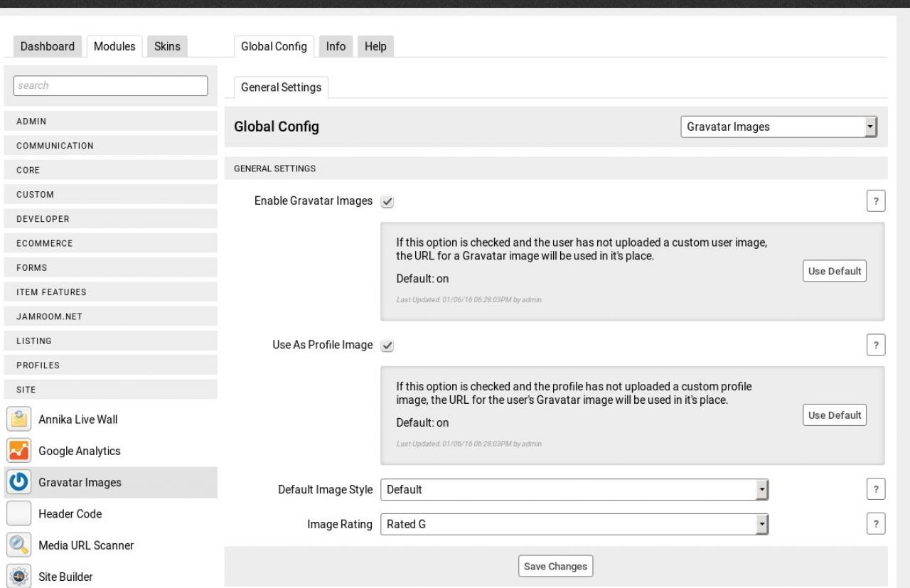
Task: Open the Default Image Style dropdown
Action: pyautogui.click(x=574, y=489)
